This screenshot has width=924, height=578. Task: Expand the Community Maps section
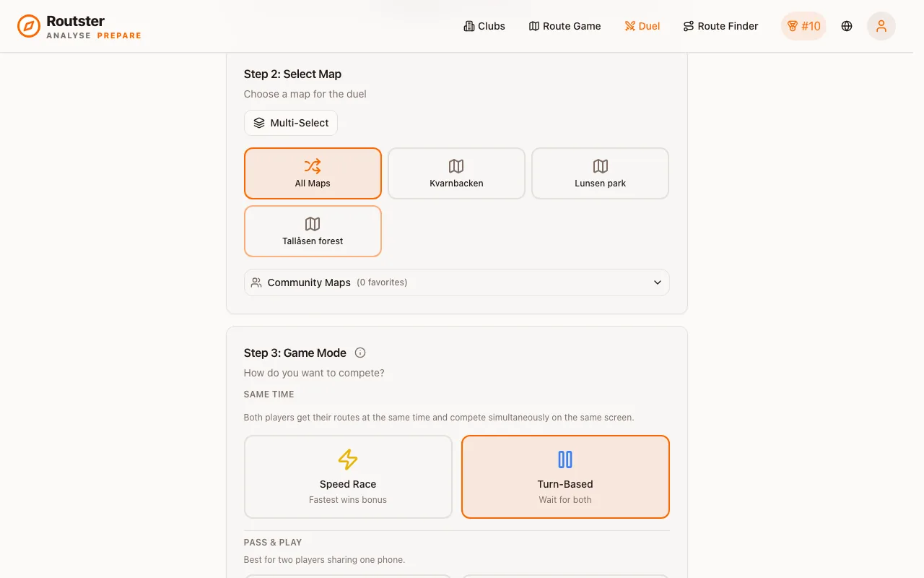[x=457, y=282]
